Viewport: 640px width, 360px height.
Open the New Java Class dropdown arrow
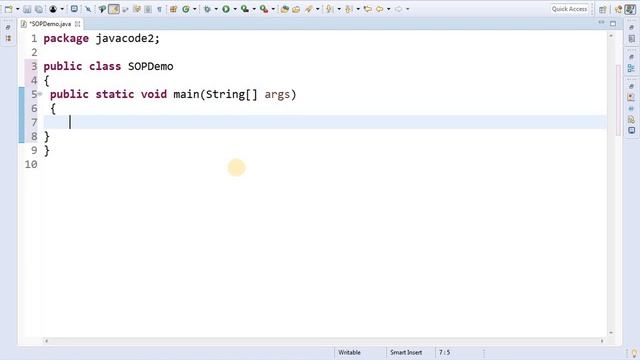pos(195,9)
